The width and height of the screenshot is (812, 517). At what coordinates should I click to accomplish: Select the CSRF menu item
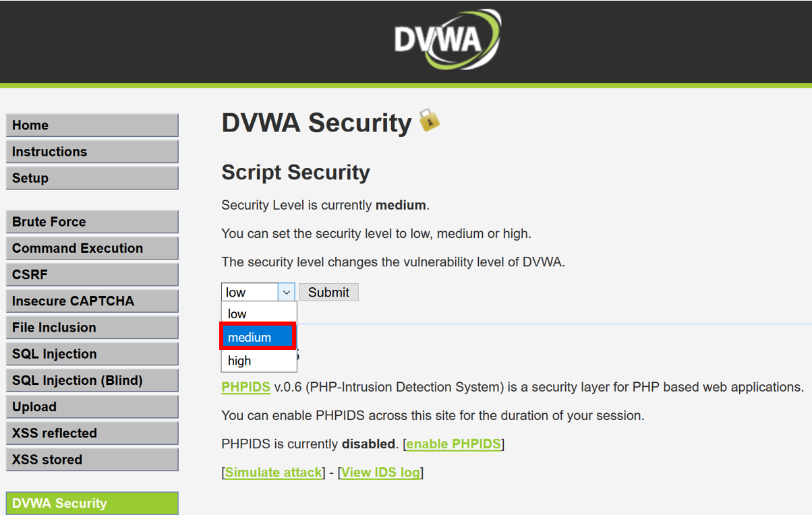coord(92,274)
